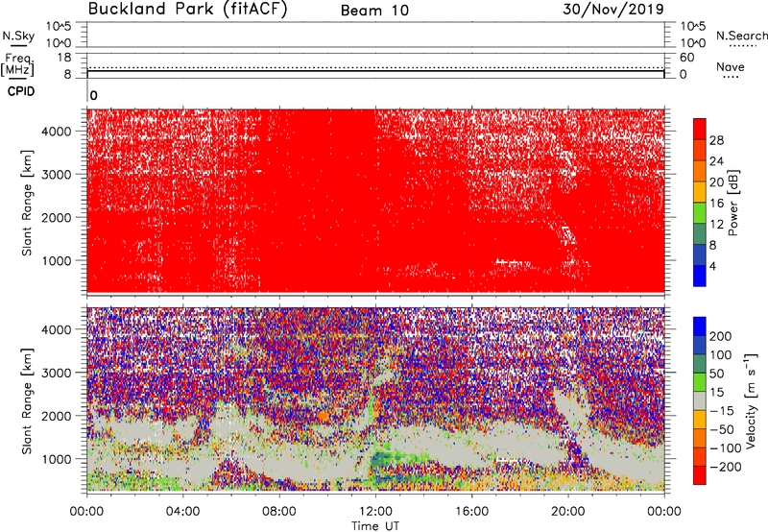Click the solid frequency line in the Freq panel
This screenshot has width=768, height=532.
tap(375, 71)
